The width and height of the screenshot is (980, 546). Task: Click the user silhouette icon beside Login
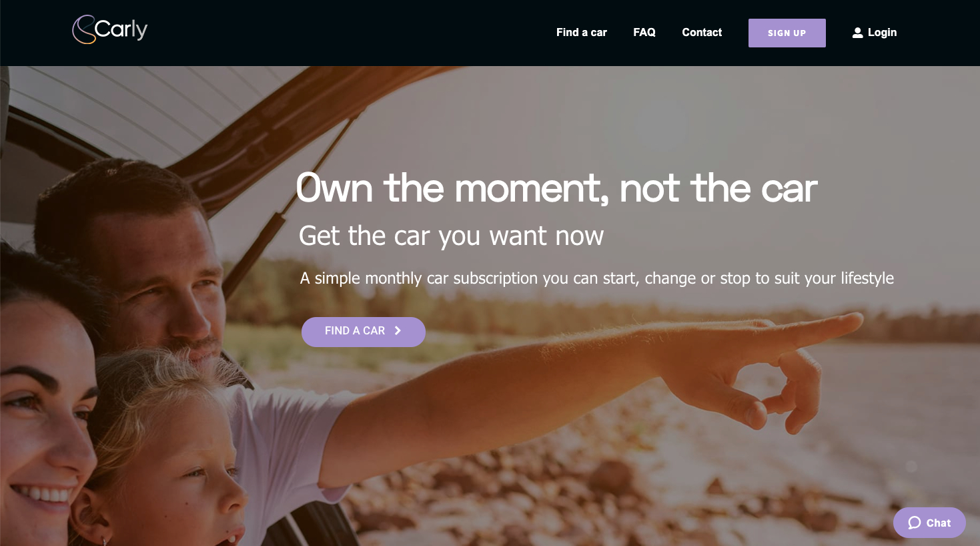tap(857, 33)
